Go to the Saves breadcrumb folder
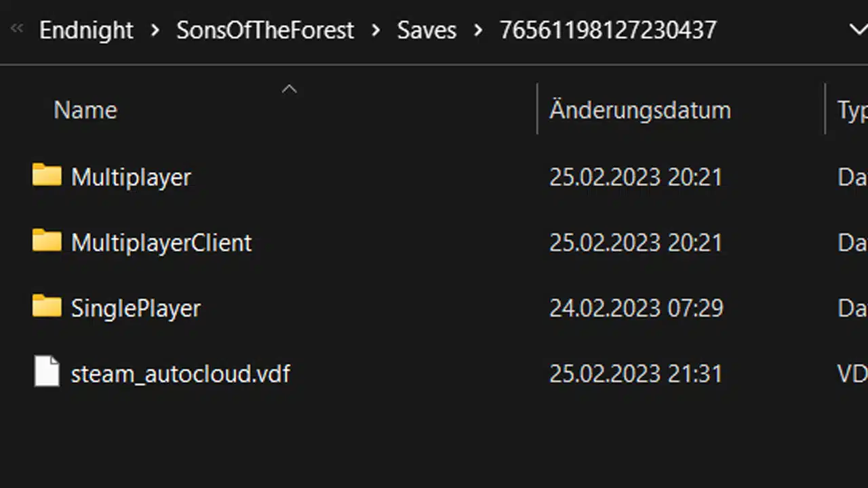868x488 pixels. [x=427, y=30]
